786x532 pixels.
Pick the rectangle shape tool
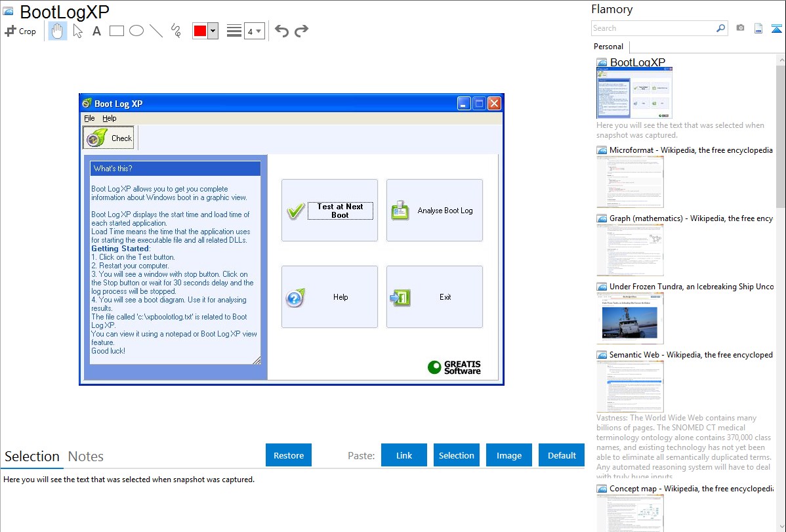click(117, 31)
